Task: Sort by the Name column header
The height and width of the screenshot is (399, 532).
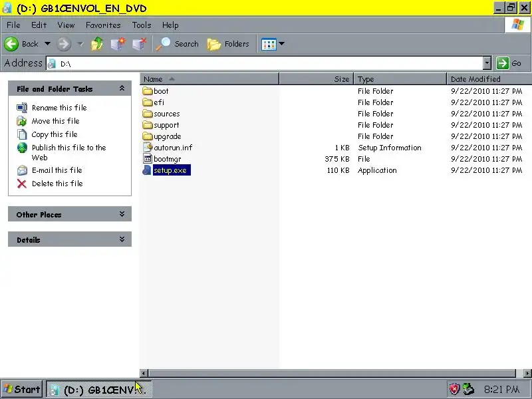Action: (209, 79)
